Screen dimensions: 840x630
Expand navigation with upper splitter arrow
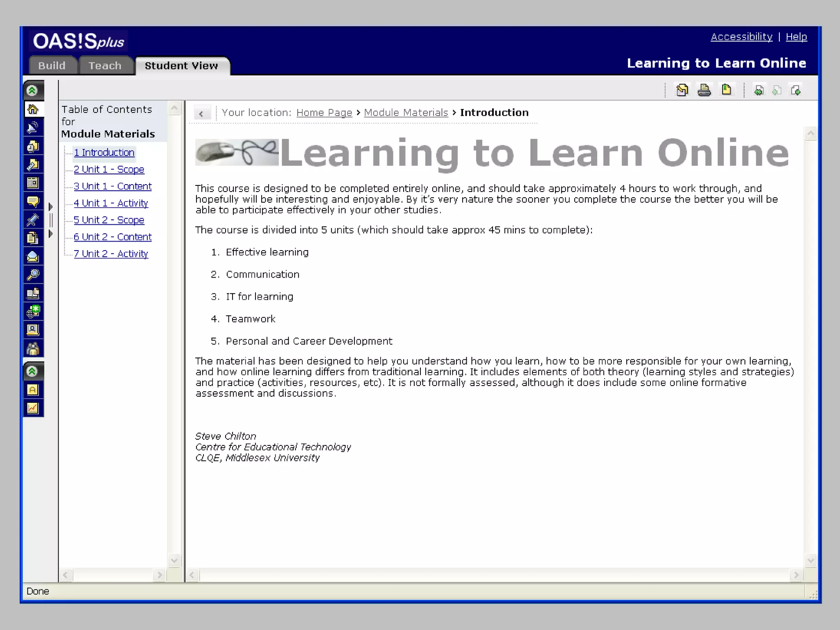[x=51, y=206]
